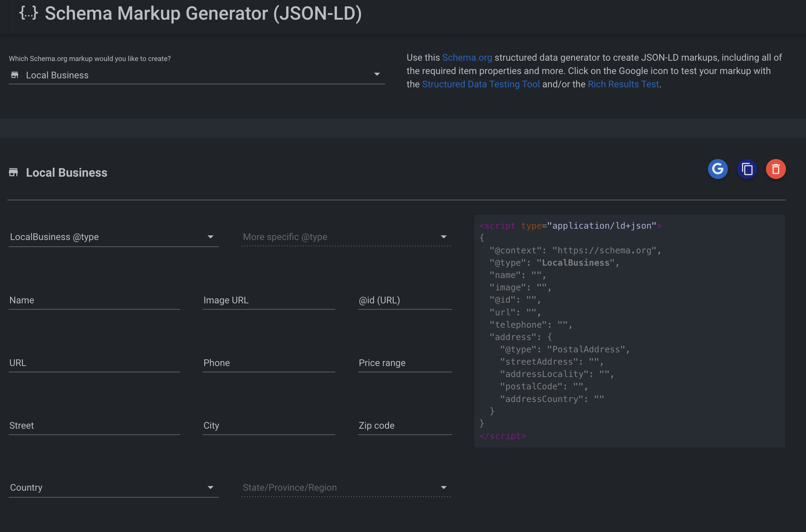The width and height of the screenshot is (806, 532).
Task: Click the Price range field
Action: click(405, 363)
